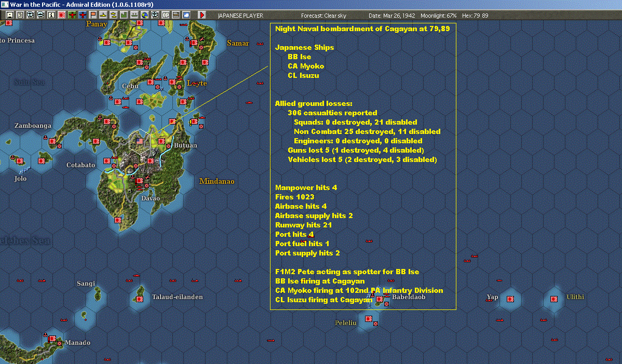Select the Japanese flag at Talaud-eilanden

coord(140,299)
